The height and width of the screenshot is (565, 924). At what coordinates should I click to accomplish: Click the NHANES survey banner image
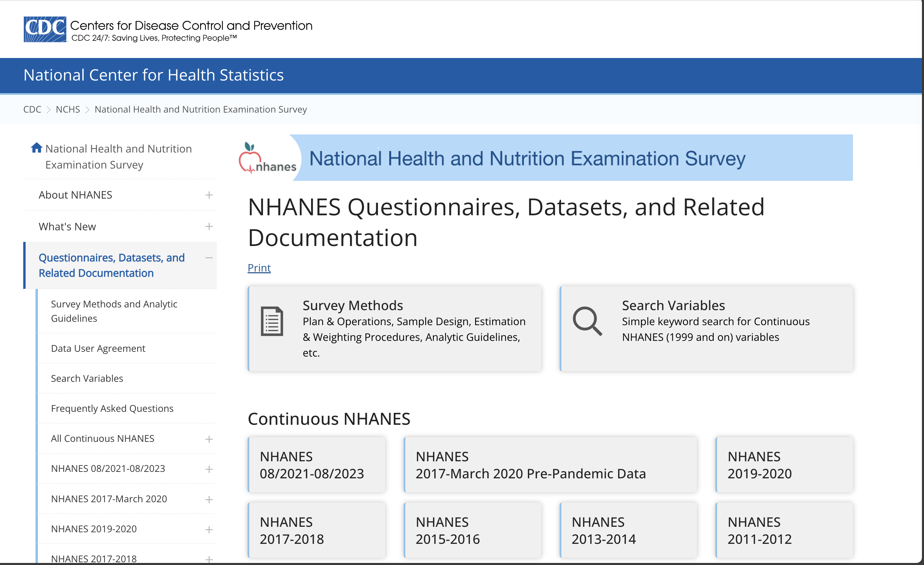[546, 158]
